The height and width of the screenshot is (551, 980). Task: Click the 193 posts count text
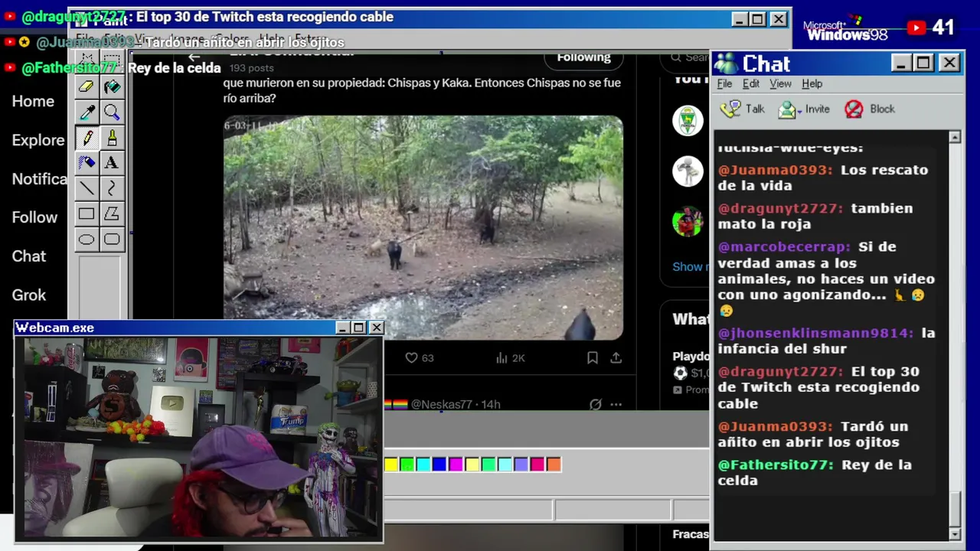tap(252, 68)
